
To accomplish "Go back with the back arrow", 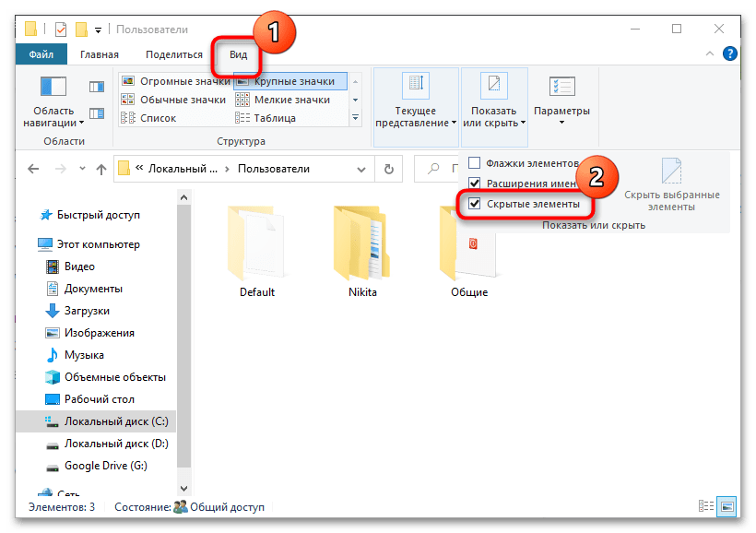I will coord(33,169).
